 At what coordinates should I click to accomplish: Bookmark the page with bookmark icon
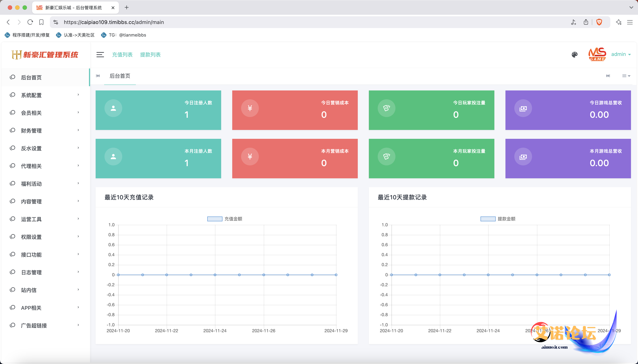[x=42, y=22]
